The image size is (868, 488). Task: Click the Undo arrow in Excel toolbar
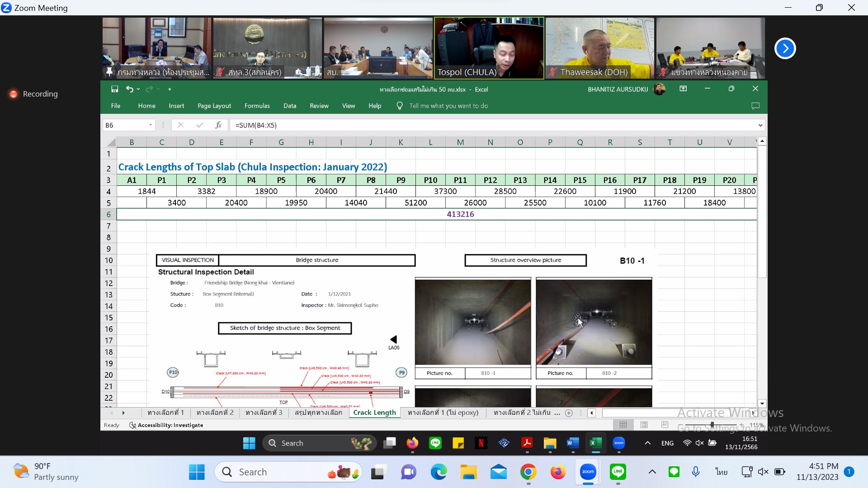point(130,89)
